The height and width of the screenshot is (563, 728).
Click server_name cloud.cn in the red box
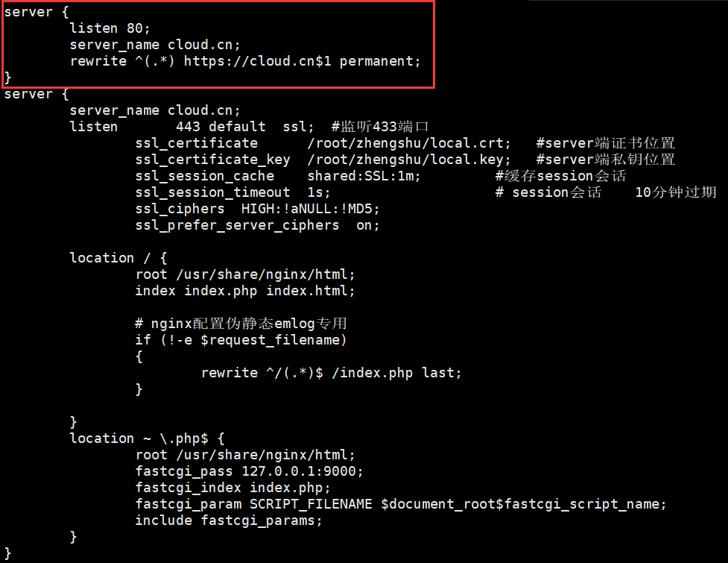click(x=154, y=45)
